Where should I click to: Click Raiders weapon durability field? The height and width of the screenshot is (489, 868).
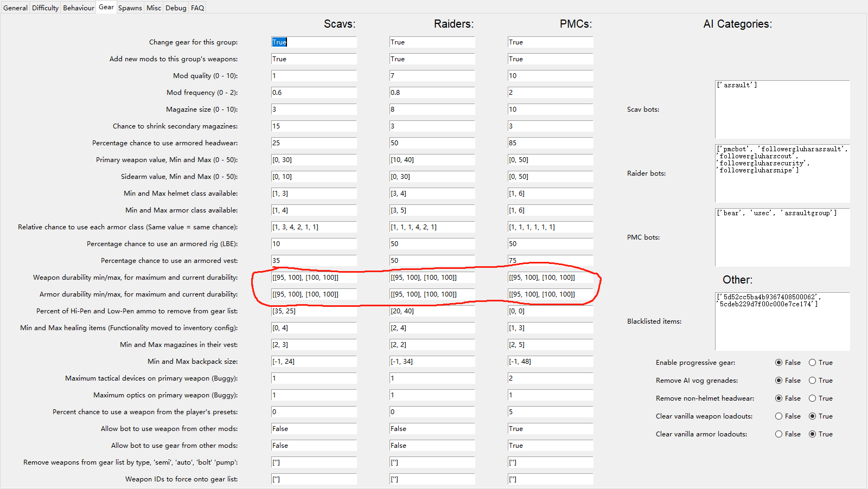tap(432, 278)
